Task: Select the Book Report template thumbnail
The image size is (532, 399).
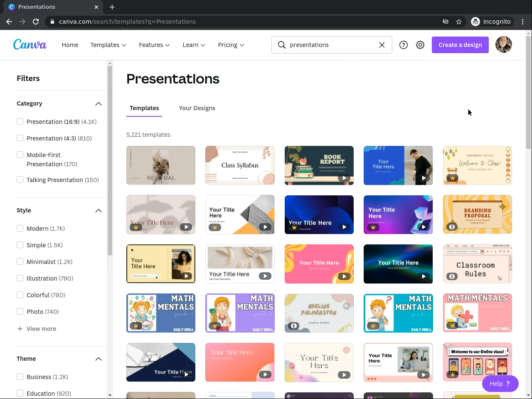Action: click(x=319, y=165)
